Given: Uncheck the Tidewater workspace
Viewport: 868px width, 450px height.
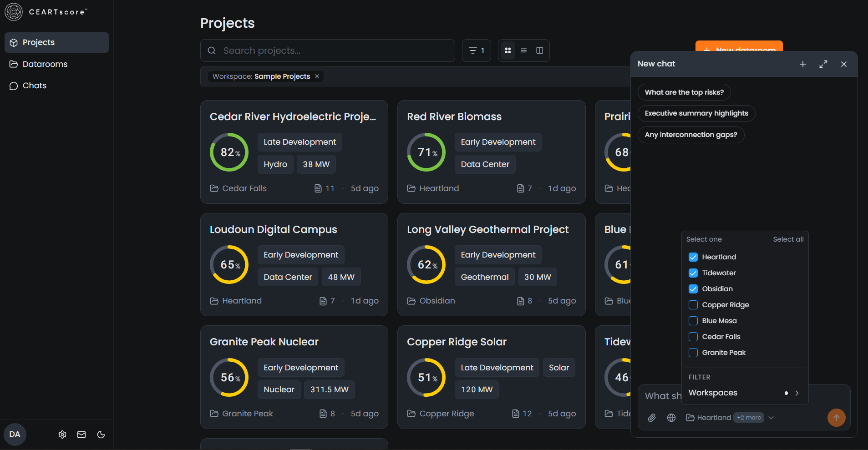Looking at the screenshot, I should pyautogui.click(x=693, y=273).
